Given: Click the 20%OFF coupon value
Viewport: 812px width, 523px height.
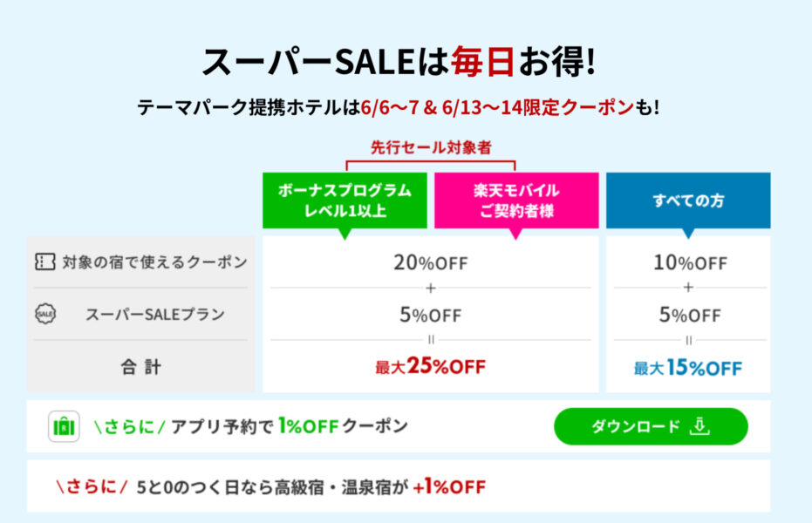Looking at the screenshot, I should pyautogui.click(x=430, y=262).
